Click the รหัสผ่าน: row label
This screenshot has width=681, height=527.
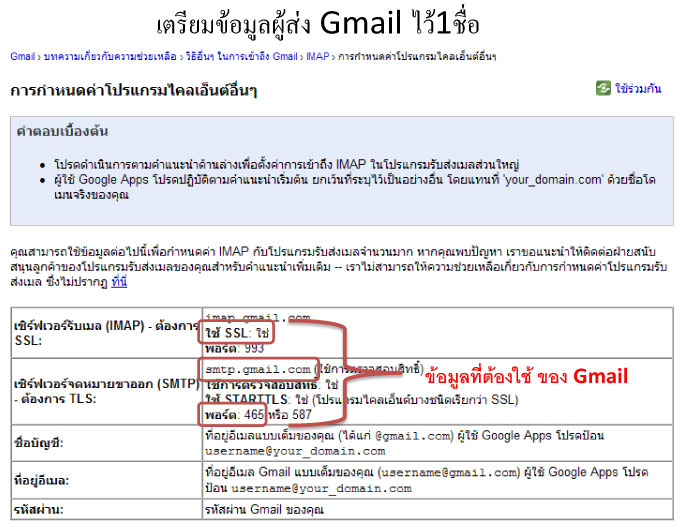(38, 509)
